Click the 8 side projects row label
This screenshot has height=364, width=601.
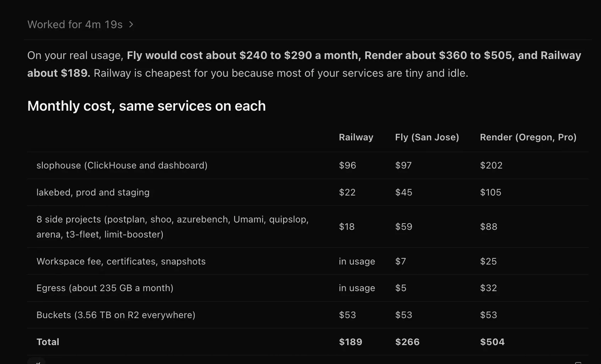pos(172,227)
